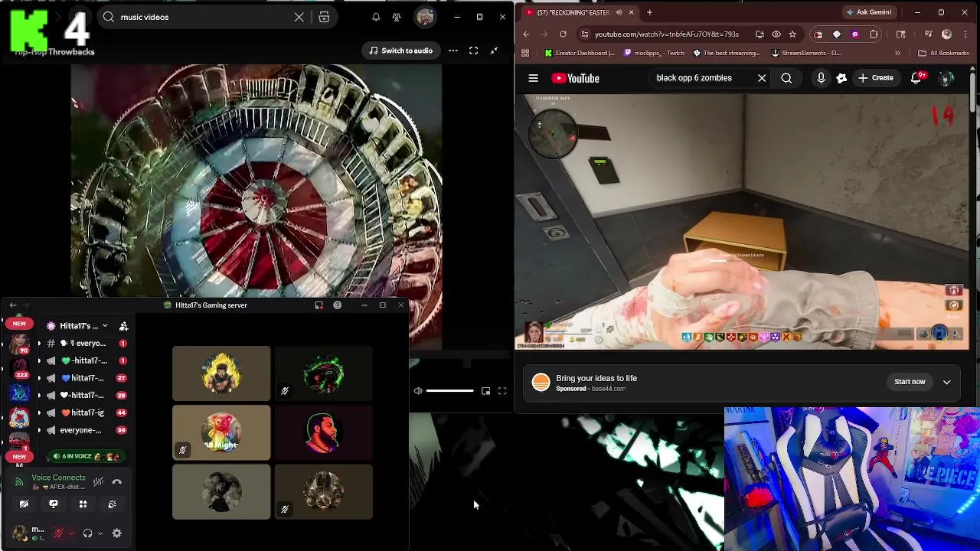The height and width of the screenshot is (551, 980).
Task: Click 'Voice Connected' status text
Action: point(58,478)
